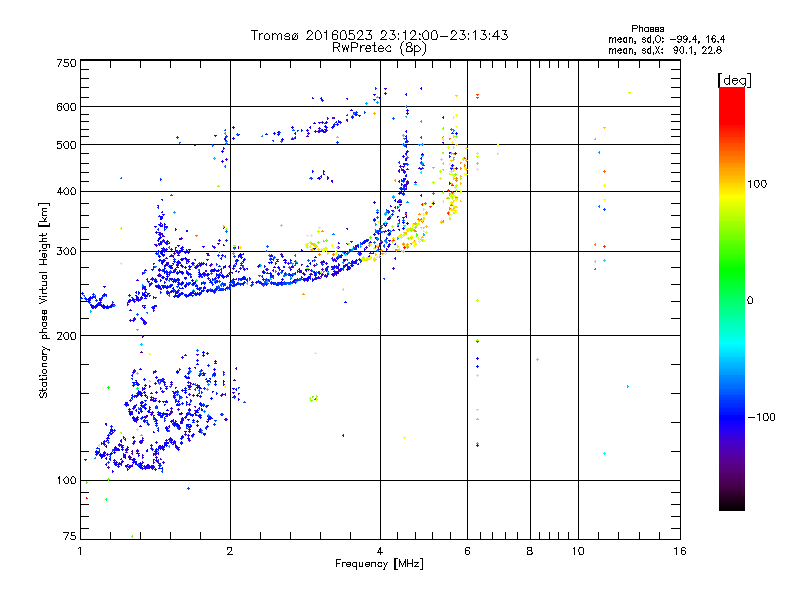
Task: Click the '[deg]' colorbar unit label
Action: click(734, 80)
